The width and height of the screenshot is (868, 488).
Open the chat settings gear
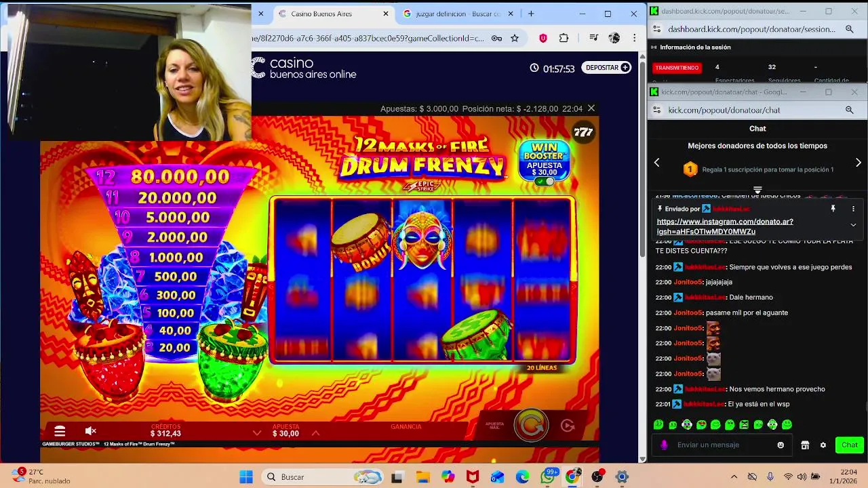click(823, 445)
